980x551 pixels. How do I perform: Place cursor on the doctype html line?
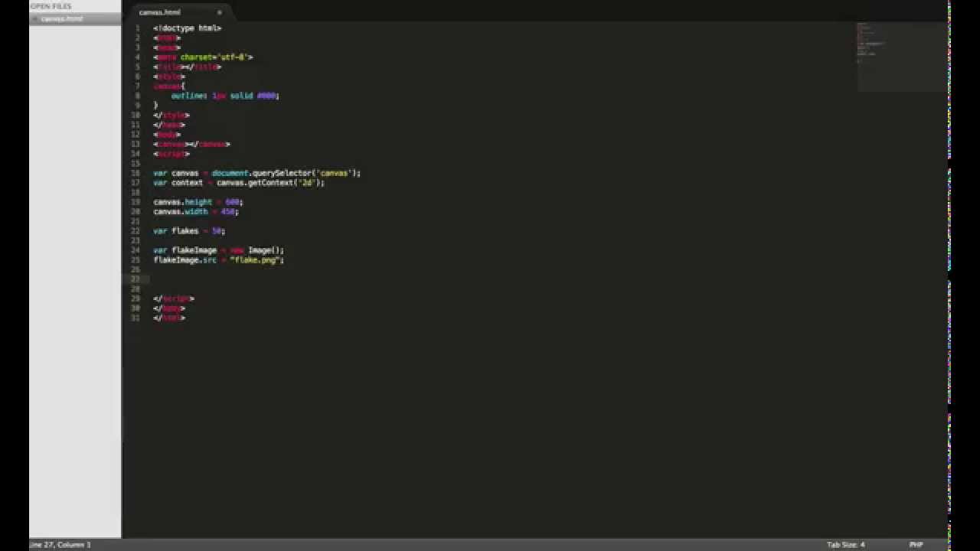tap(188, 28)
